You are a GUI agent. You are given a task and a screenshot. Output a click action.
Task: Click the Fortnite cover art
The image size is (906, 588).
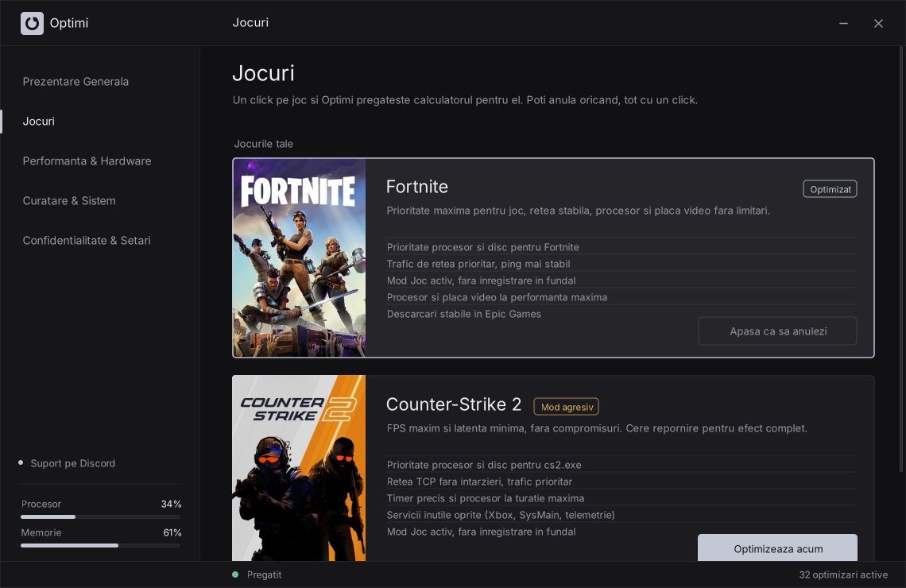(300, 257)
